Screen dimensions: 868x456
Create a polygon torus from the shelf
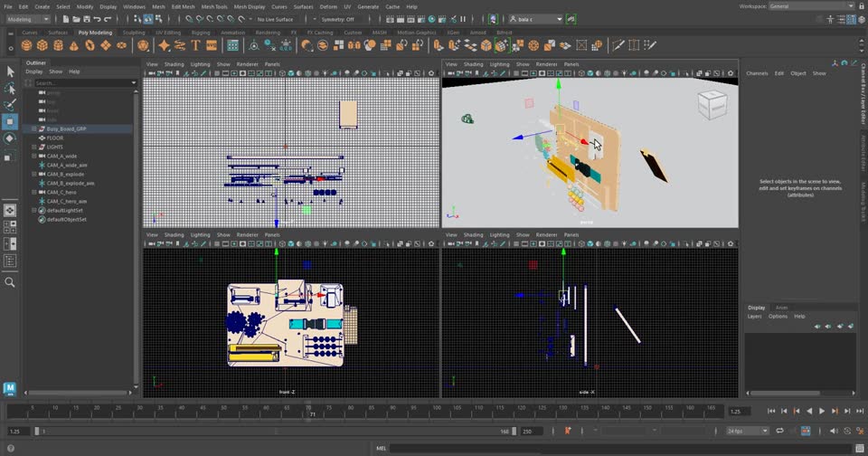click(x=90, y=45)
